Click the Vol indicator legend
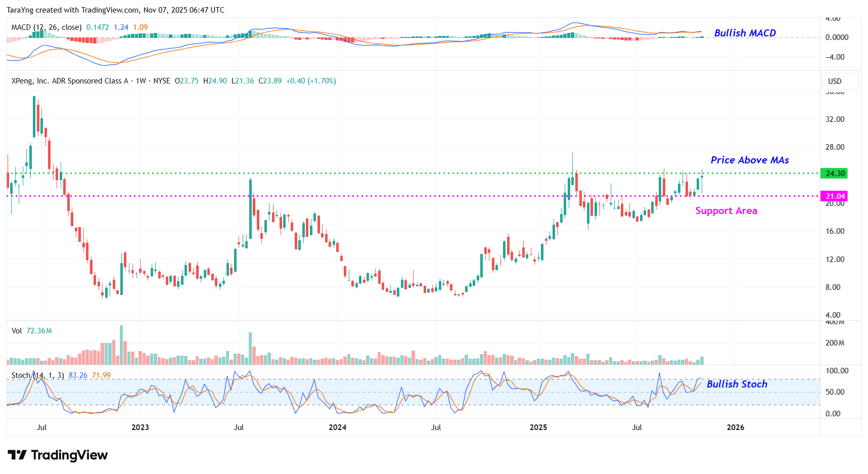Viewport: 868px width, 474px height. coord(17,331)
